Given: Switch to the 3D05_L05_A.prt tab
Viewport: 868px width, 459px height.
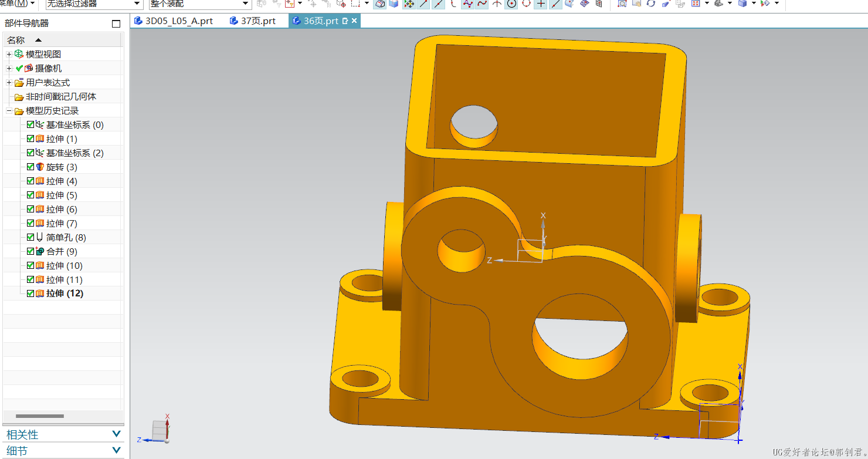Looking at the screenshot, I should click(x=174, y=21).
